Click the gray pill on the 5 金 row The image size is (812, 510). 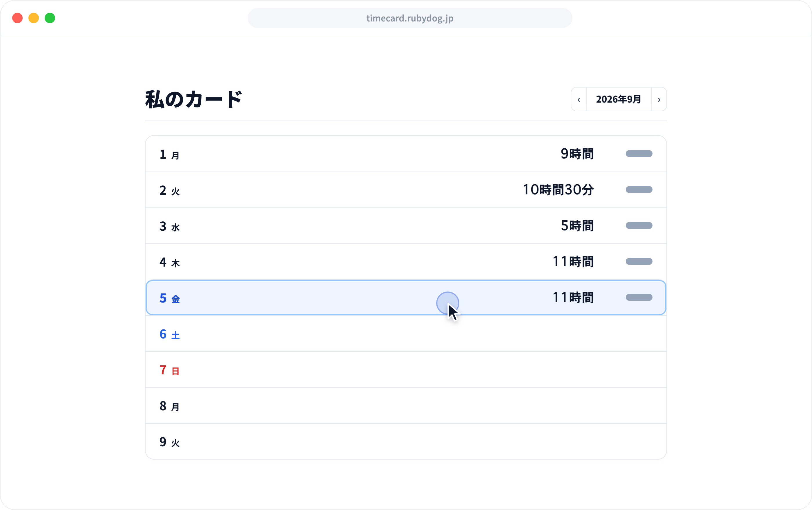639,297
